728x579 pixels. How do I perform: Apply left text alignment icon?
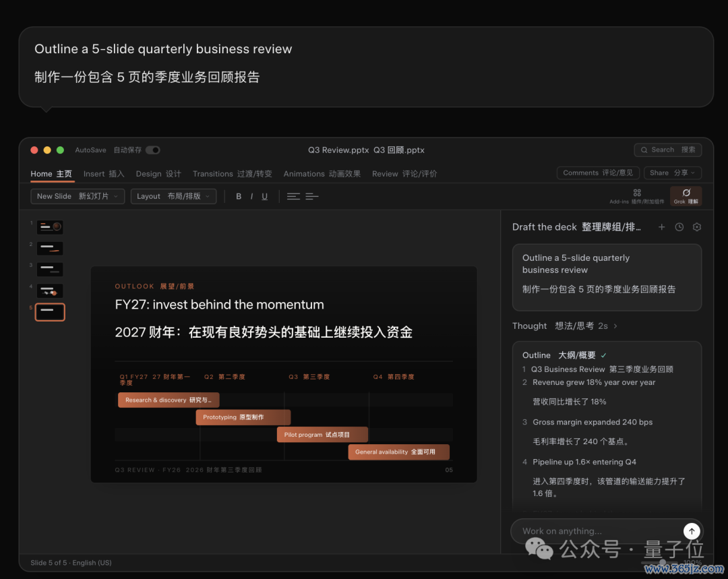pyautogui.click(x=312, y=196)
